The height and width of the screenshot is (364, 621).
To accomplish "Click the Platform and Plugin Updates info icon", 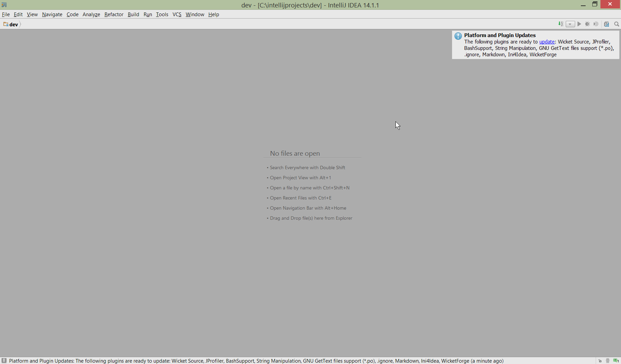I will tap(458, 36).
